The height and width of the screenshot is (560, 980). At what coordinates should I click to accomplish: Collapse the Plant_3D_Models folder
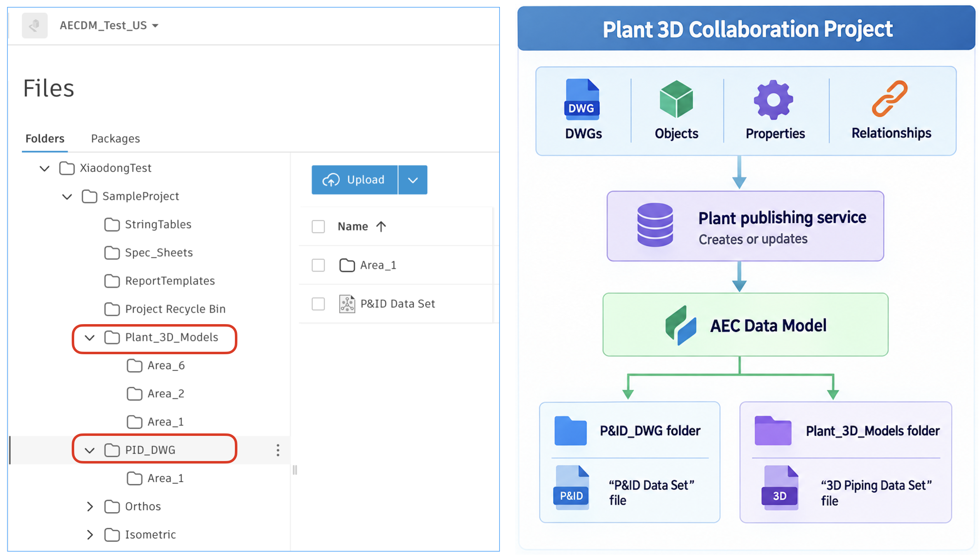tap(89, 338)
